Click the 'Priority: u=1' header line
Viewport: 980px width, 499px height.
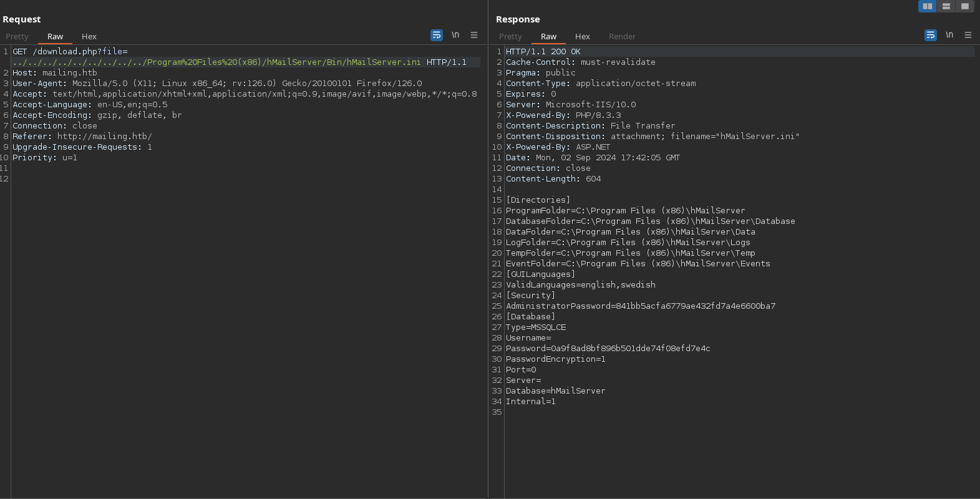point(45,158)
